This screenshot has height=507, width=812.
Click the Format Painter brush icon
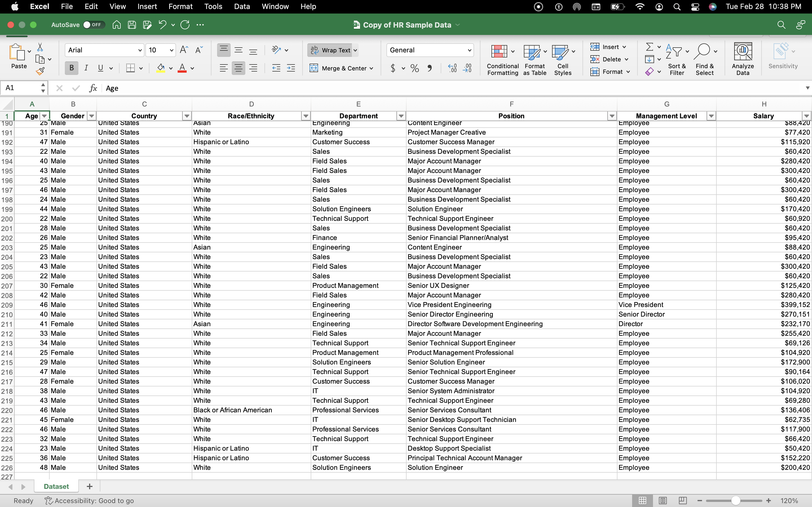pyautogui.click(x=40, y=71)
